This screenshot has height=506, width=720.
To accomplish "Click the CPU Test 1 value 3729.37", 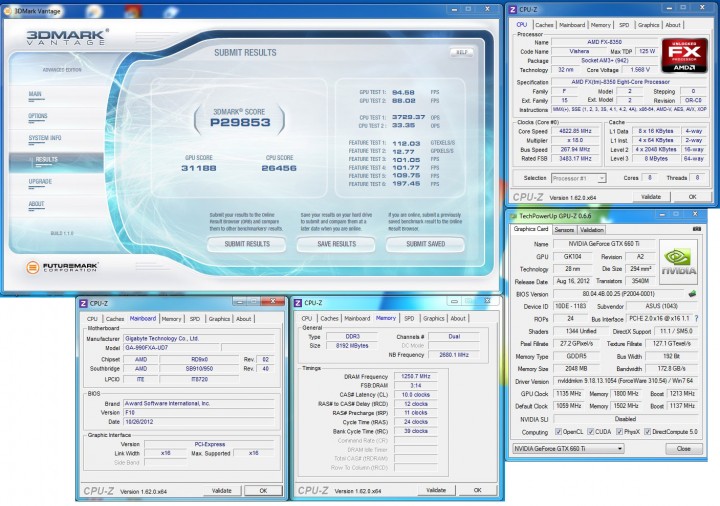I will click(x=408, y=117).
